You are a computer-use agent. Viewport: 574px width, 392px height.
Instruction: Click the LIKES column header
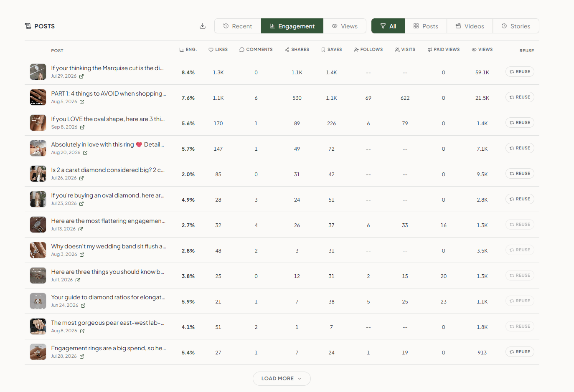218,50
